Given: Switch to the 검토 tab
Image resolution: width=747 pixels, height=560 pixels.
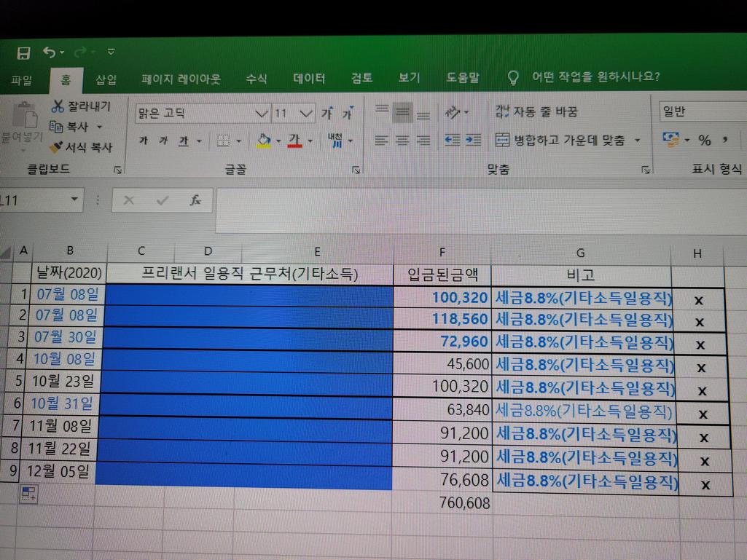Looking at the screenshot, I should click(361, 78).
